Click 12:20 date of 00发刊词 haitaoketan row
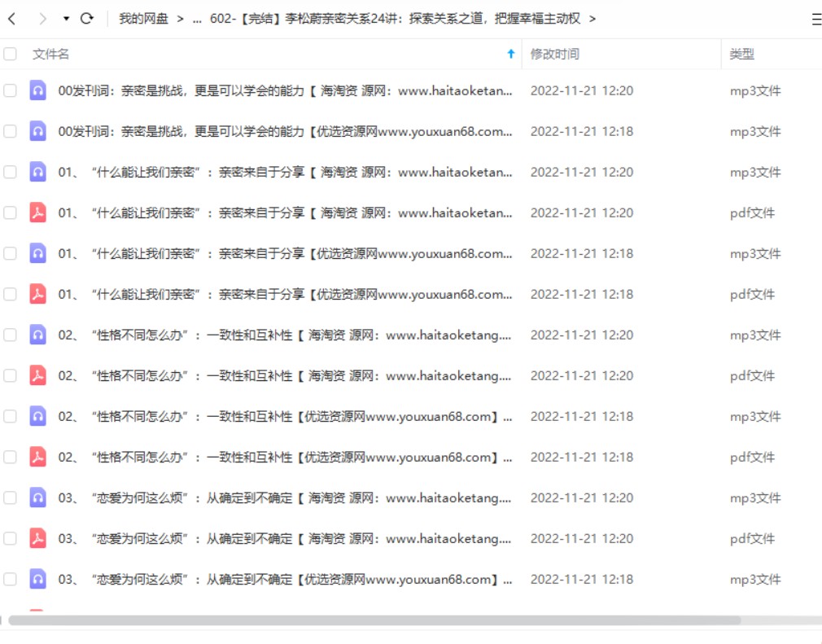The width and height of the screenshot is (822, 644). tap(582, 90)
